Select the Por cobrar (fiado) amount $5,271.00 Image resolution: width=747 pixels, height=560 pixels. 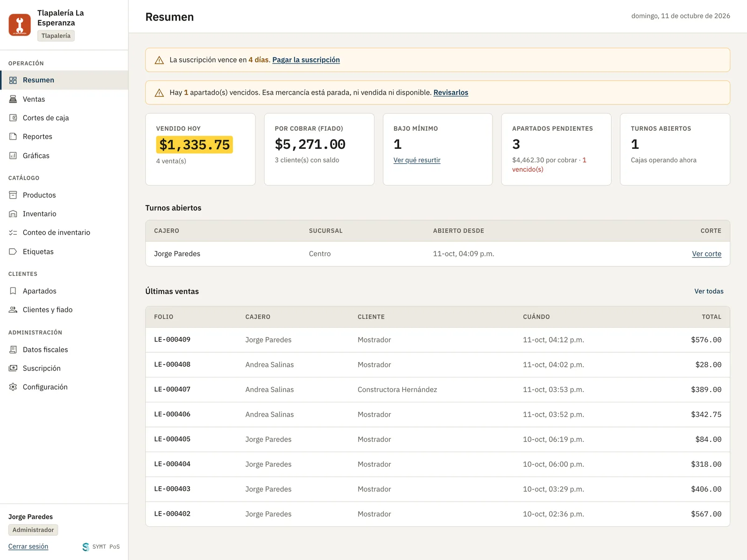tap(310, 144)
